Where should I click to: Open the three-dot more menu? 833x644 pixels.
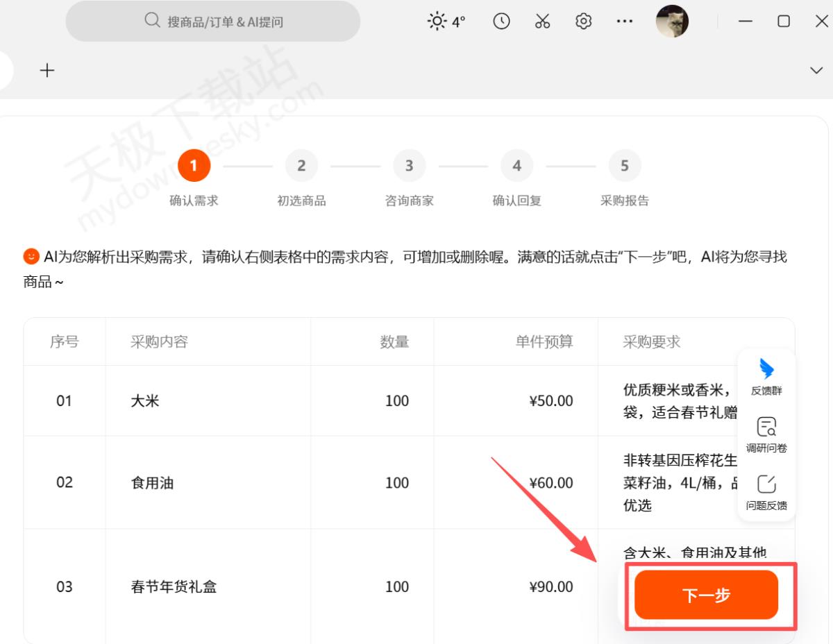pyautogui.click(x=624, y=22)
